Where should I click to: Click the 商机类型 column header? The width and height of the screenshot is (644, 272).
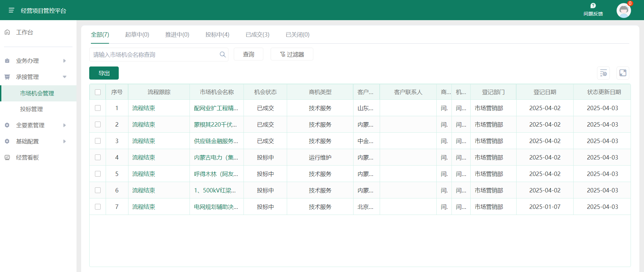point(320,92)
